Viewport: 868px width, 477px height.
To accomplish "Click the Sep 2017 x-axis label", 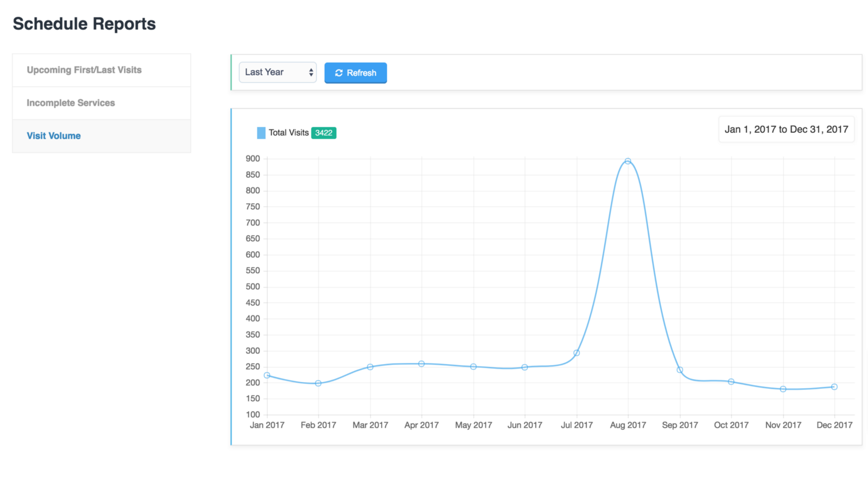I will tap(680, 425).
